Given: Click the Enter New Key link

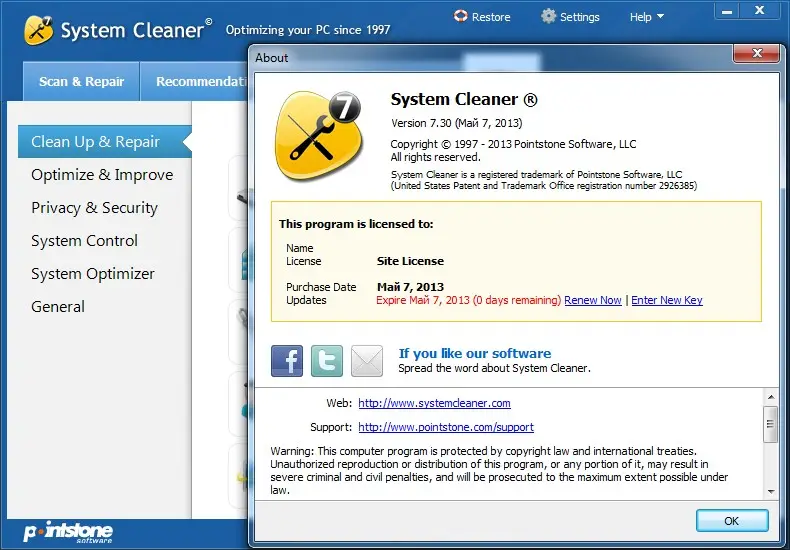Looking at the screenshot, I should point(667,300).
